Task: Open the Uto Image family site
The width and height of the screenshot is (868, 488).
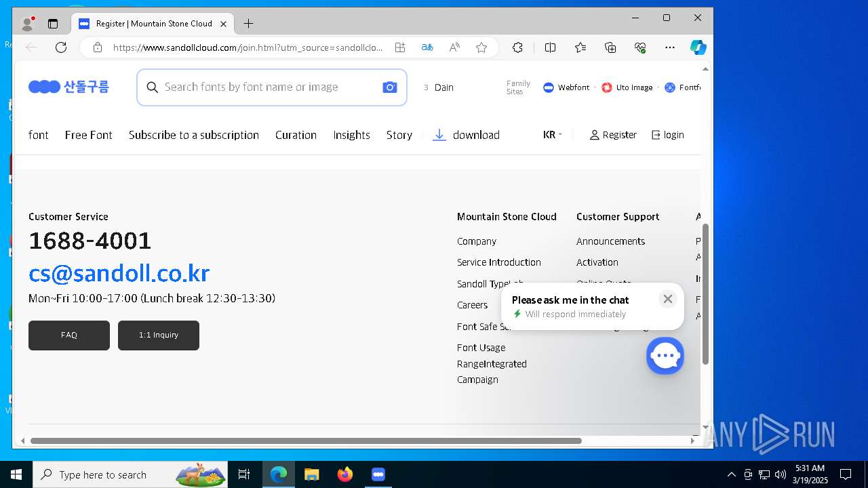Action: click(x=627, y=87)
